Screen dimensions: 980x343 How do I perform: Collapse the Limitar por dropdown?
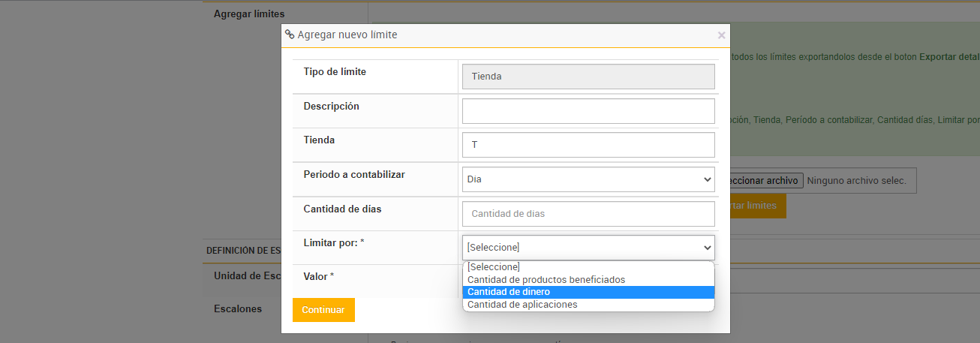point(588,248)
